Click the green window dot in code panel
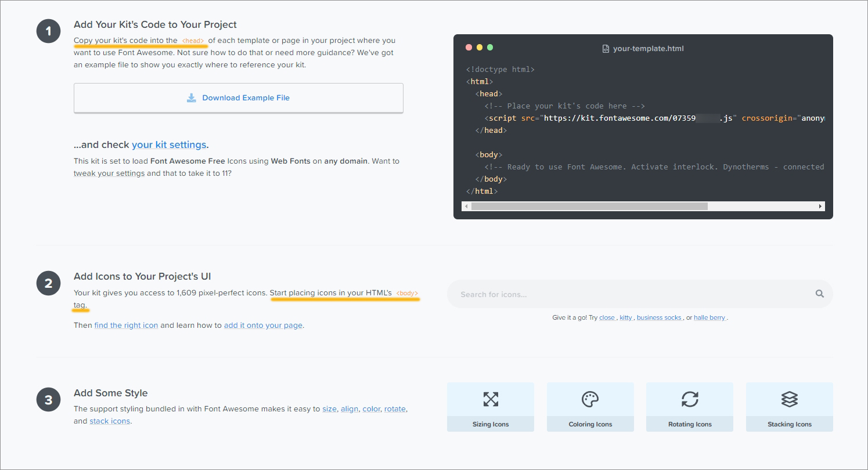This screenshot has height=470, width=868. [490, 48]
